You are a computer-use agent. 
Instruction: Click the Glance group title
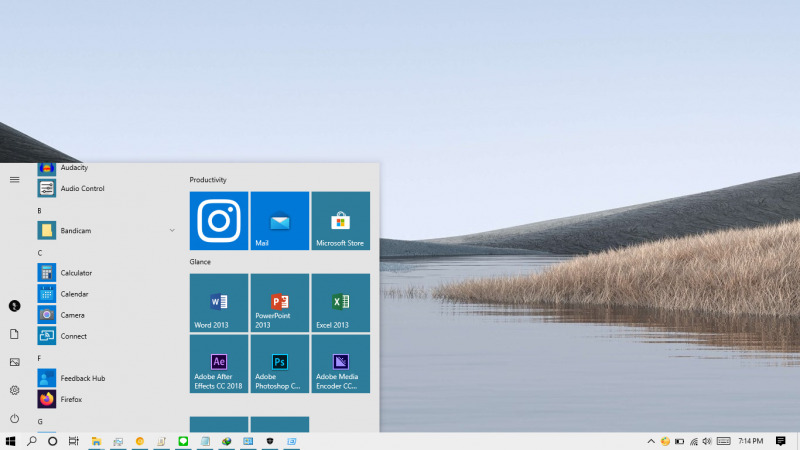click(200, 262)
